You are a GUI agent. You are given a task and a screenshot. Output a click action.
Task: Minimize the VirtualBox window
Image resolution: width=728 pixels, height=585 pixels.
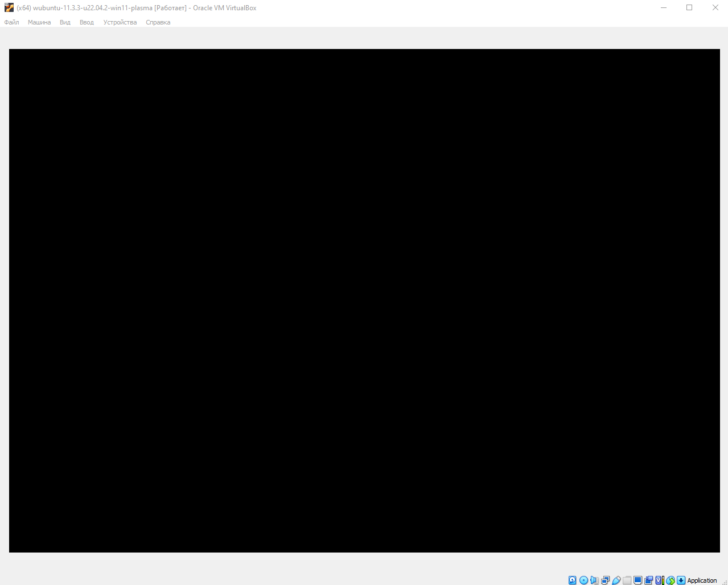[664, 7]
